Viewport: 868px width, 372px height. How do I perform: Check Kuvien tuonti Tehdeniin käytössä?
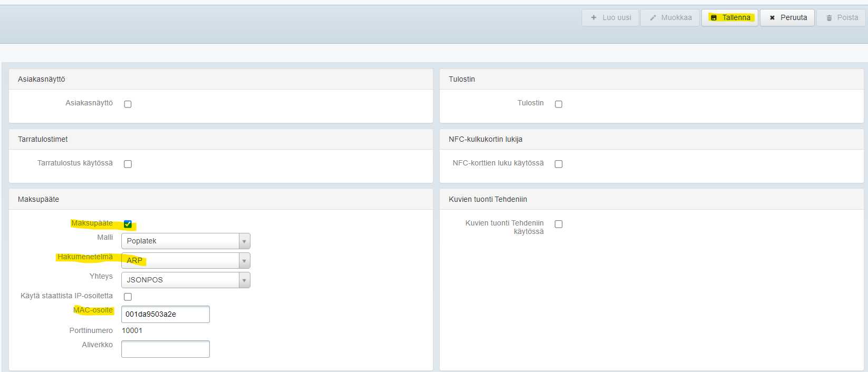click(x=558, y=224)
